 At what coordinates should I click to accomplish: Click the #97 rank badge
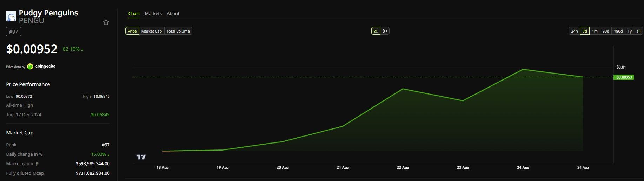[14, 32]
